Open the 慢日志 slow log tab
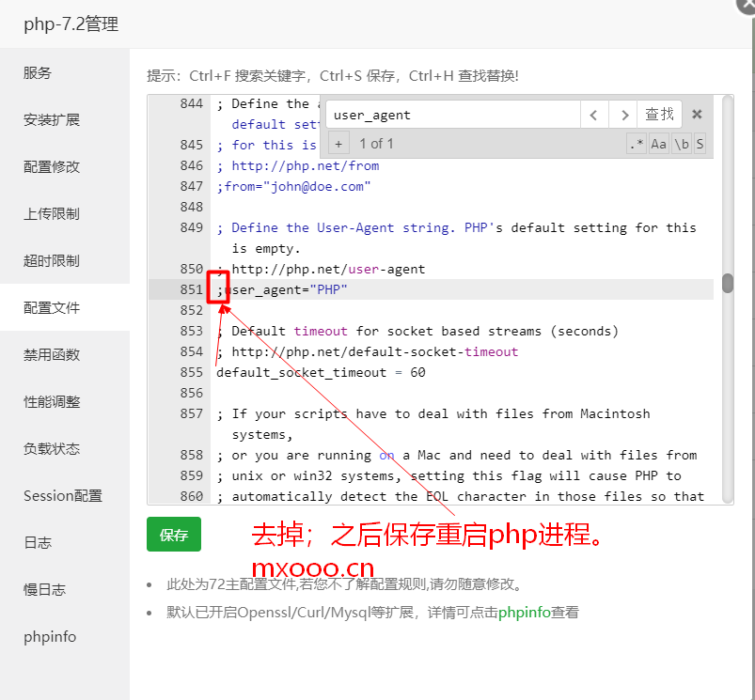This screenshot has width=755, height=700. pyautogui.click(x=44, y=589)
